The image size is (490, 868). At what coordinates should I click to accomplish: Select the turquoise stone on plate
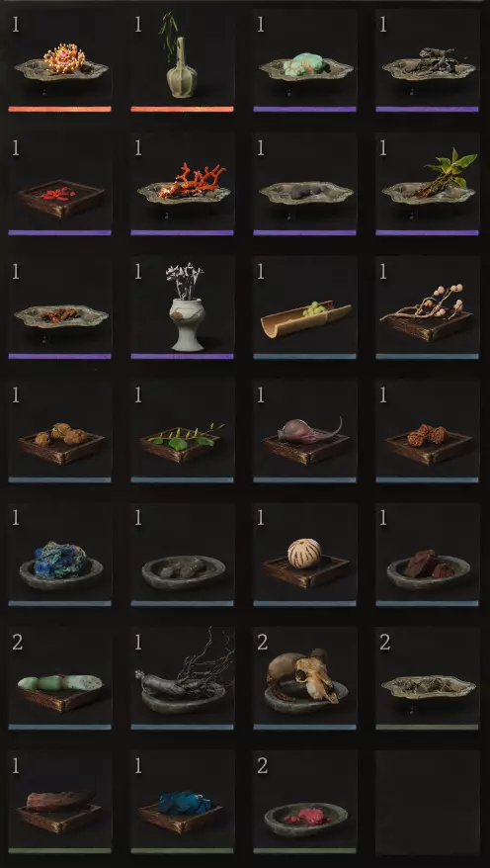pos(304,61)
